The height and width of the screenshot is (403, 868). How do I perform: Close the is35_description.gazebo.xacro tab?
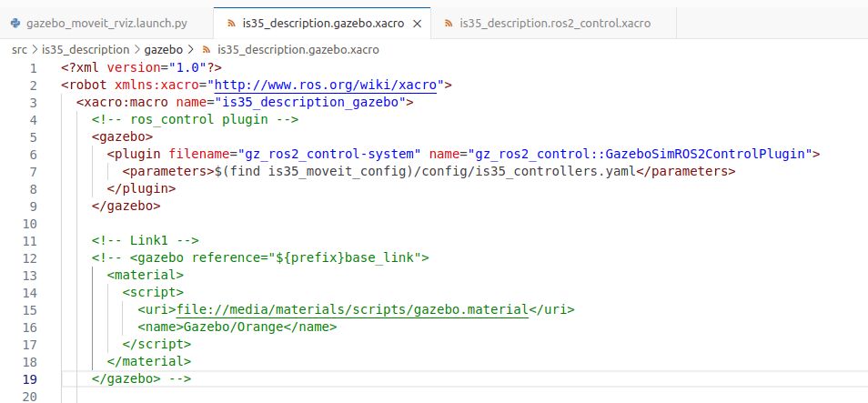click(419, 21)
